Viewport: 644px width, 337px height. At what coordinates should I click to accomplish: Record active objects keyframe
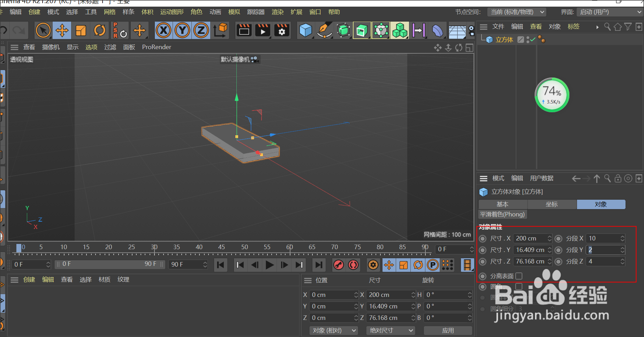[x=338, y=265]
